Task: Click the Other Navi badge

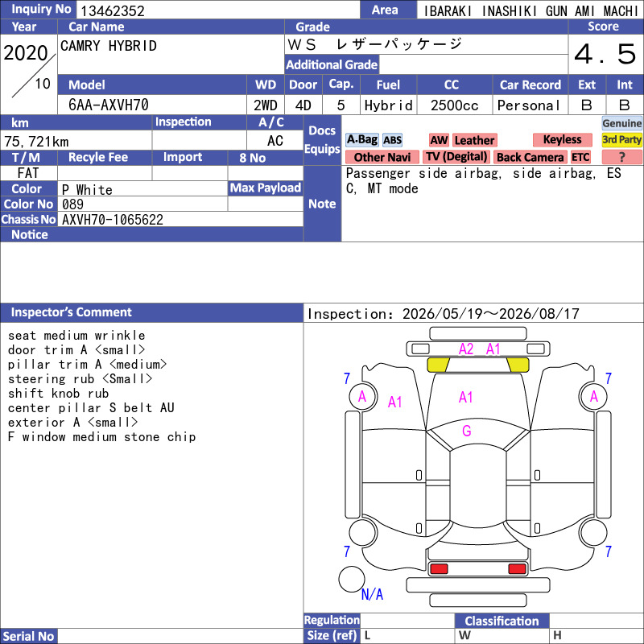Action: tap(382, 157)
